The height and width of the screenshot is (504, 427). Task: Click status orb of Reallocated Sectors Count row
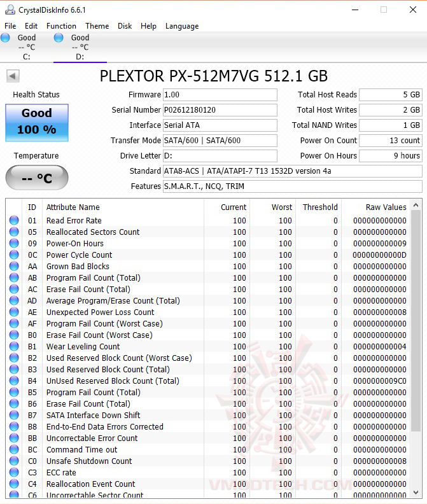(14, 232)
